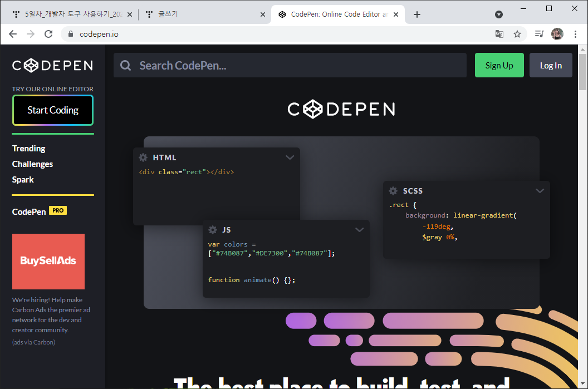Viewport: 588px width, 389px height.
Task: Click the Carbon Ads hiring text
Action: 51,315
